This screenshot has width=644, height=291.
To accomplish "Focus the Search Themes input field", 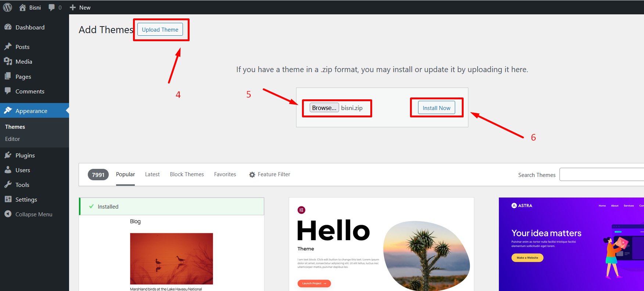I will click(x=602, y=174).
